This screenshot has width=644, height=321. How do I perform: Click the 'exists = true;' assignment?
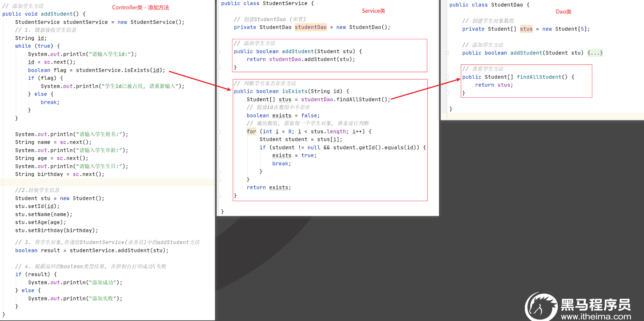(295, 156)
